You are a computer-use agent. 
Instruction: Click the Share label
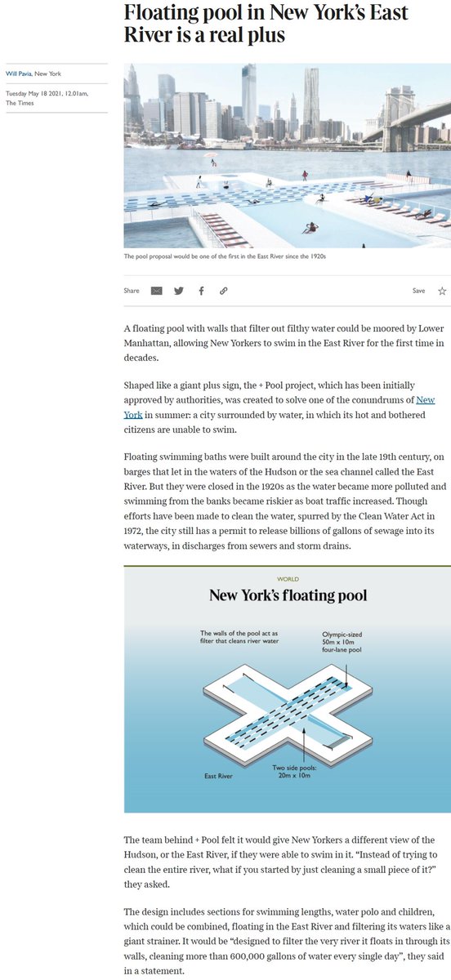point(132,291)
